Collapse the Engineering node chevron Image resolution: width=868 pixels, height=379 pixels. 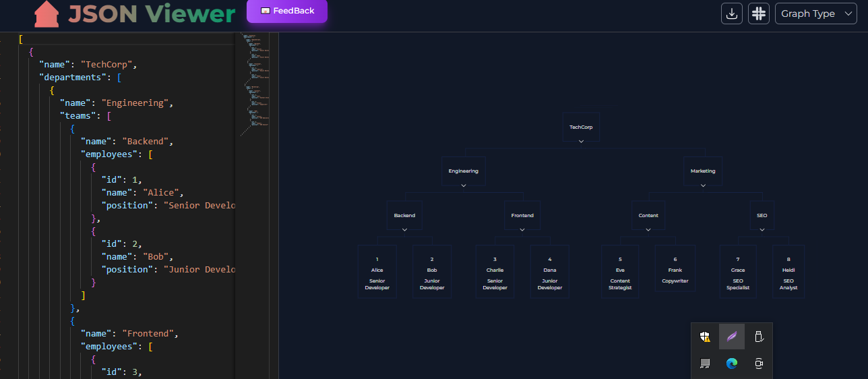464,185
